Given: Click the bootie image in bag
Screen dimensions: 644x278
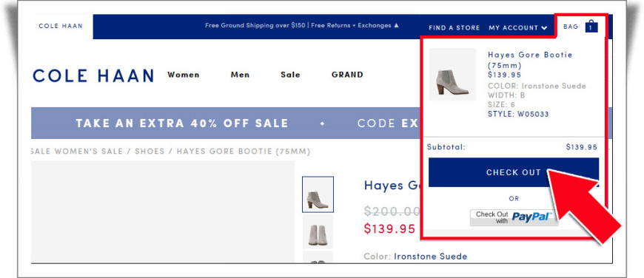Looking at the screenshot, I should [x=452, y=74].
